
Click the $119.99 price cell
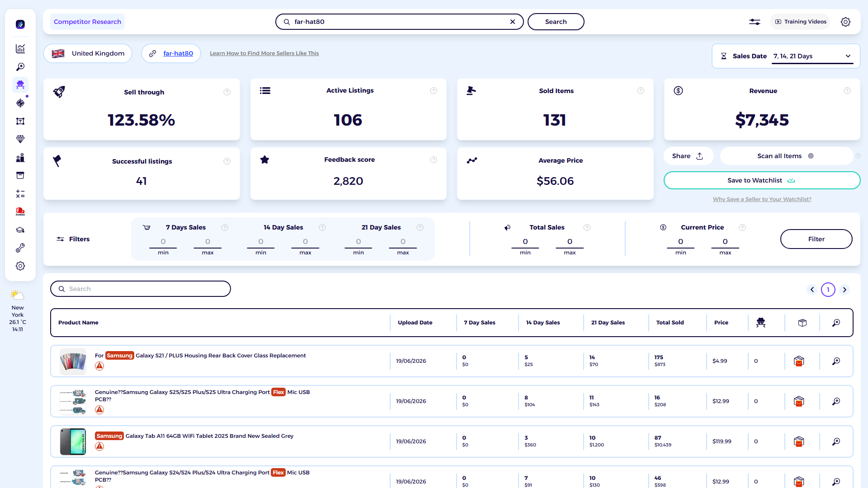click(722, 441)
